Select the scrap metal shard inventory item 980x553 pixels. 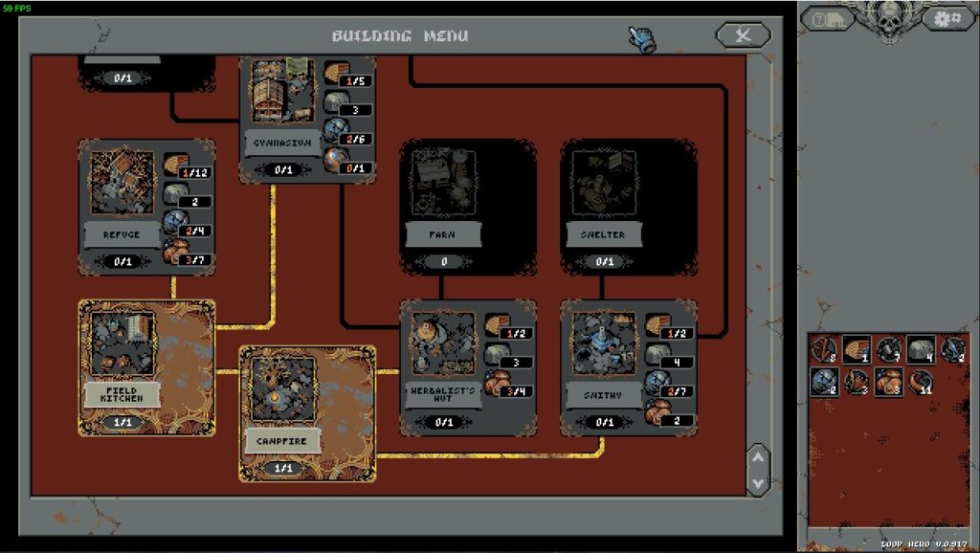[953, 350]
